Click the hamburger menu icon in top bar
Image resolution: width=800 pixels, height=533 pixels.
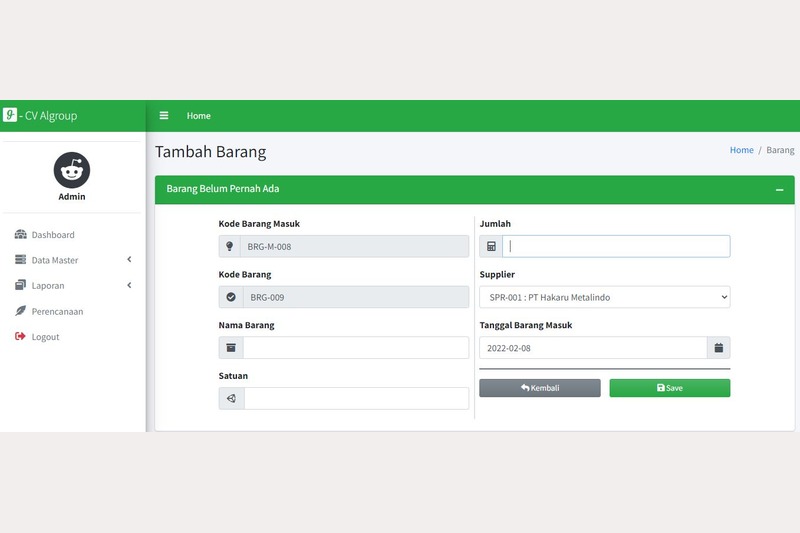point(164,116)
